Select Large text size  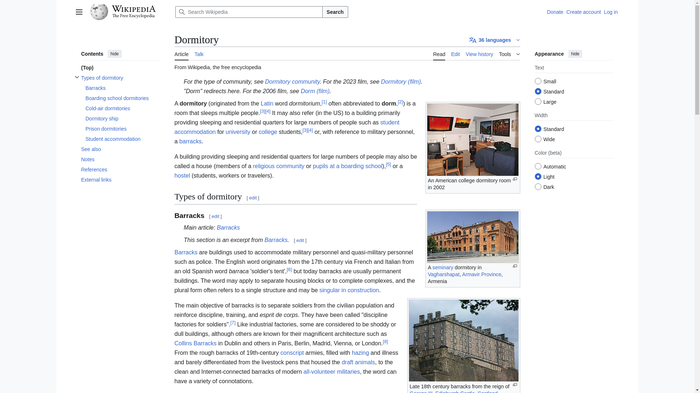pyautogui.click(x=538, y=102)
